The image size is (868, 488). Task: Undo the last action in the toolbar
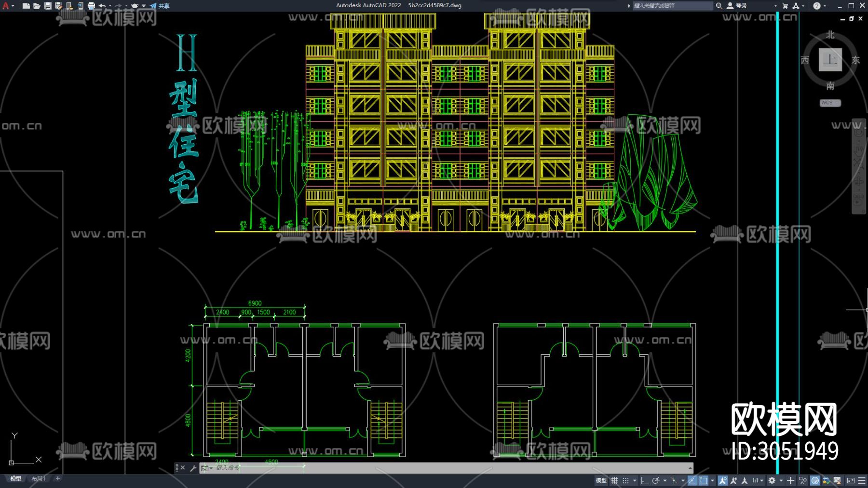[102, 6]
